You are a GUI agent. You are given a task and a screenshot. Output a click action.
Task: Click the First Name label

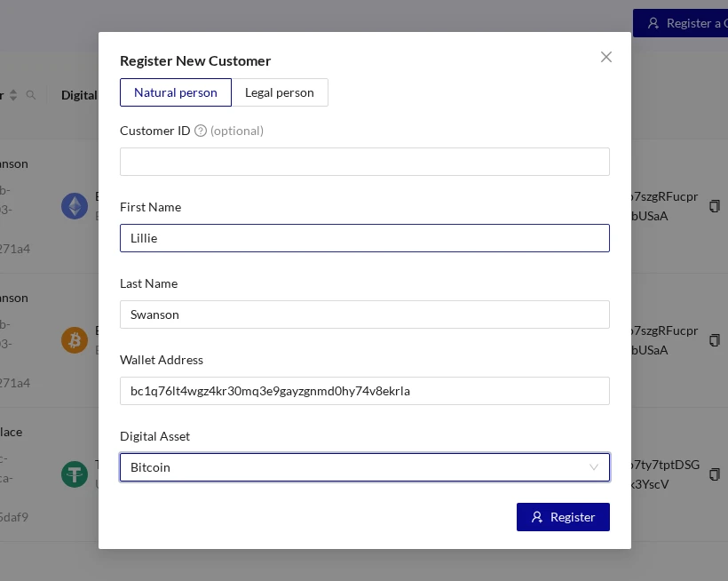point(150,207)
